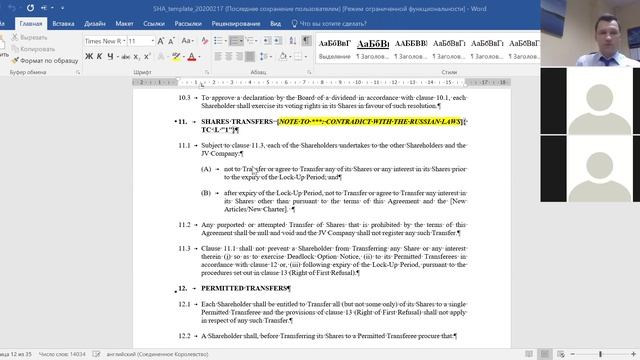This screenshot has width=640, height=360.
Task: Click the Undo arrow in quick access toolbar
Action: [12, 8]
